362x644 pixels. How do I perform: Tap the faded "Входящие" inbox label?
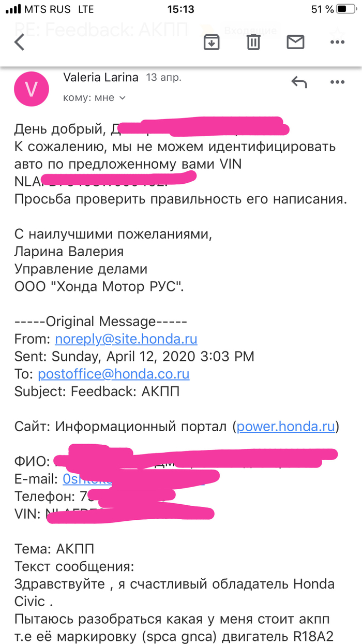247,31
